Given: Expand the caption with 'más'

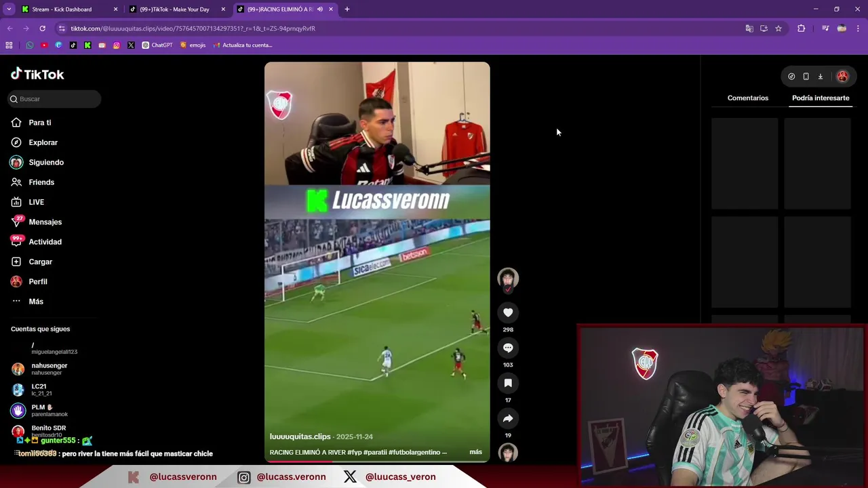Looking at the screenshot, I should click(x=475, y=452).
